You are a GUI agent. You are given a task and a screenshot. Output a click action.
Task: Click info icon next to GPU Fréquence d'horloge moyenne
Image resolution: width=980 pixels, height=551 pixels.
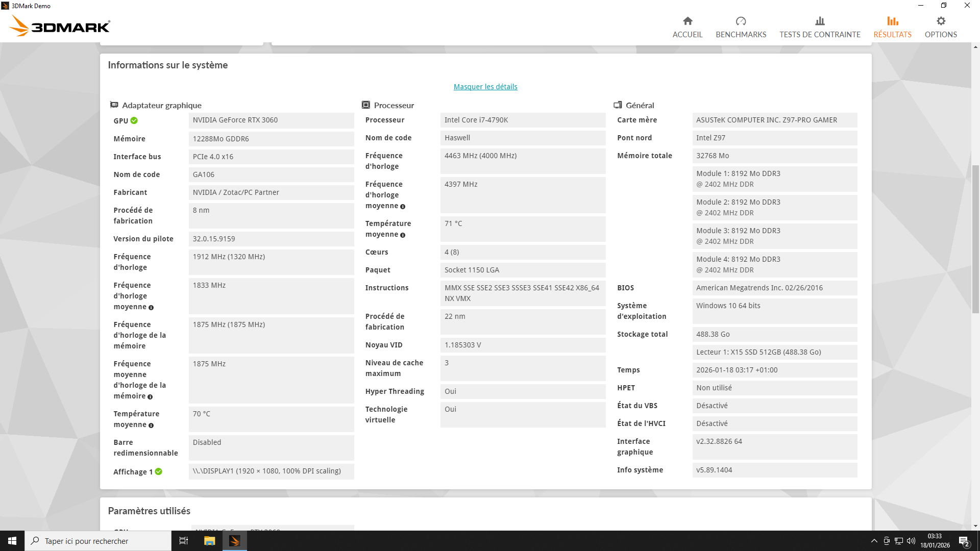tap(151, 308)
